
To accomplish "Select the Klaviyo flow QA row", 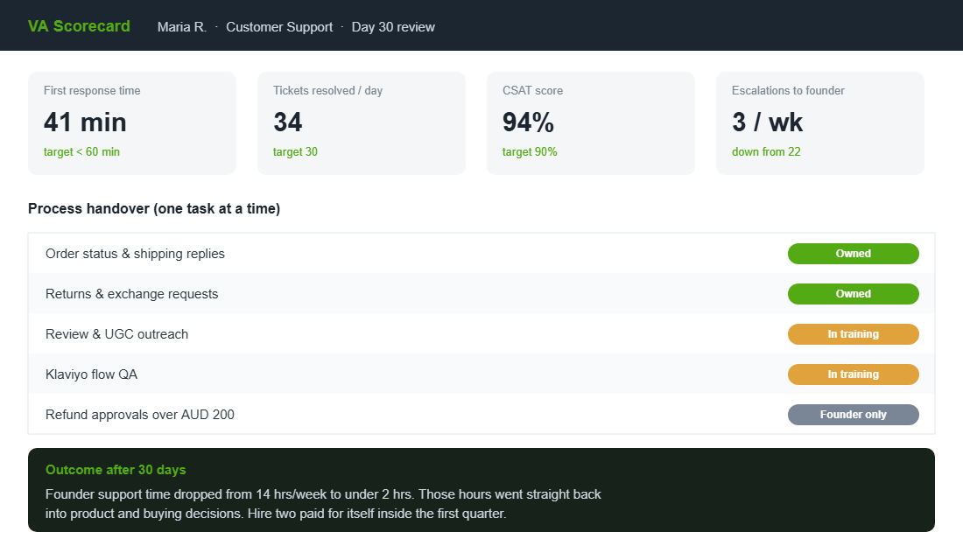I will point(481,374).
